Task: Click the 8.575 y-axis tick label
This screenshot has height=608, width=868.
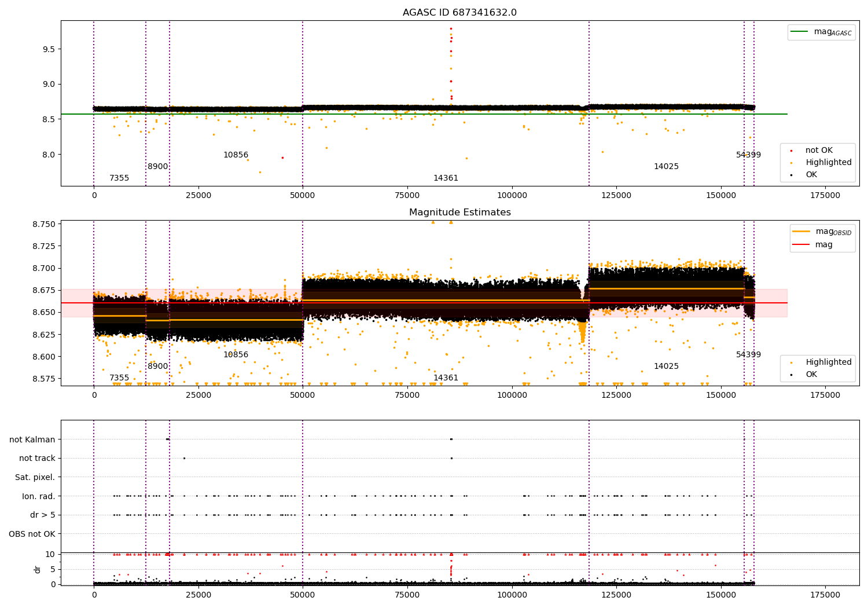Action: (x=44, y=379)
